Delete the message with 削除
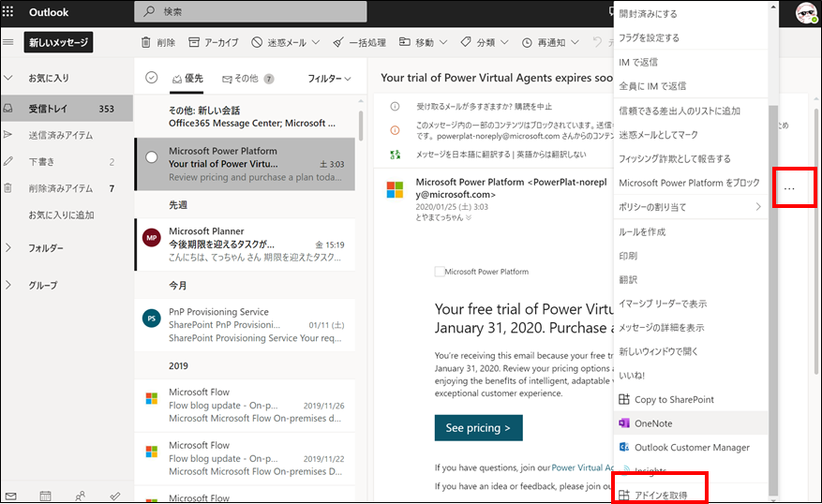This screenshot has width=822, height=504. point(158,42)
